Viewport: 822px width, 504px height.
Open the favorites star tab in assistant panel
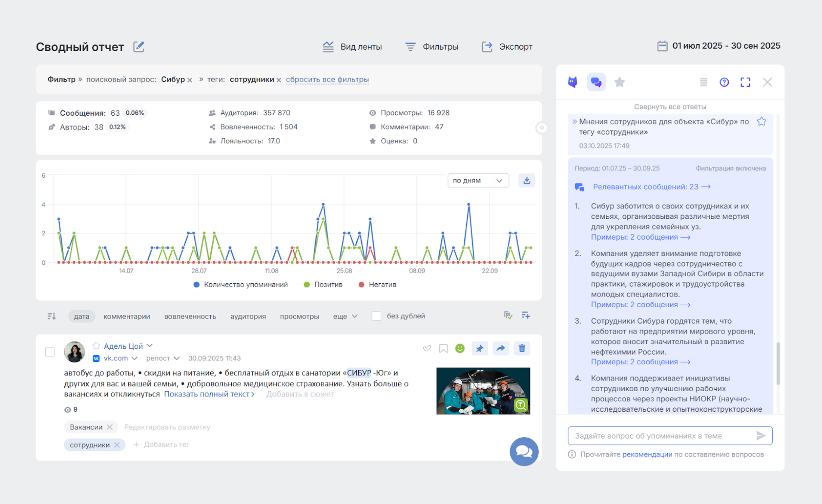[619, 82]
